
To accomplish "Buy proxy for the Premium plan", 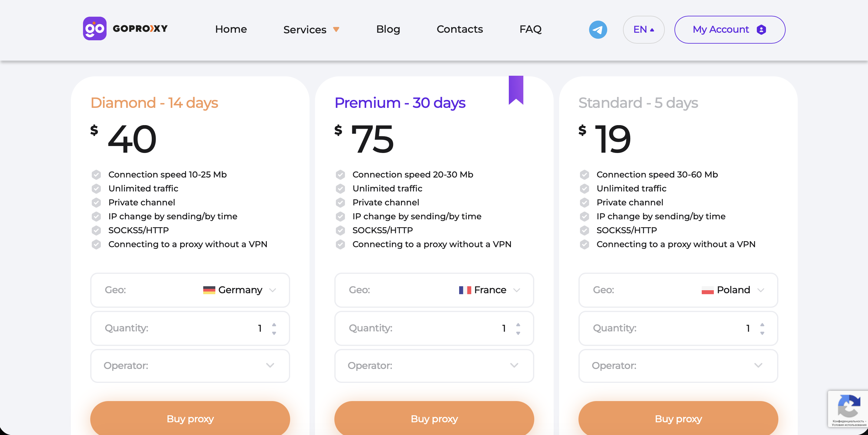I will tap(434, 418).
